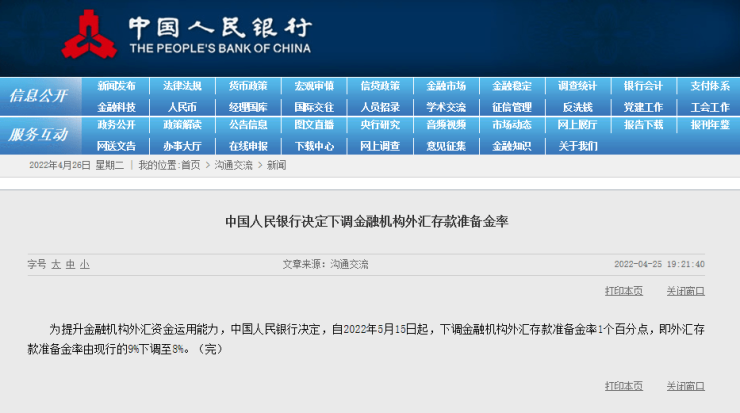Screen dimensions: 740x413
Task: Navigate to 政策解读 section
Action: [x=182, y=125]
